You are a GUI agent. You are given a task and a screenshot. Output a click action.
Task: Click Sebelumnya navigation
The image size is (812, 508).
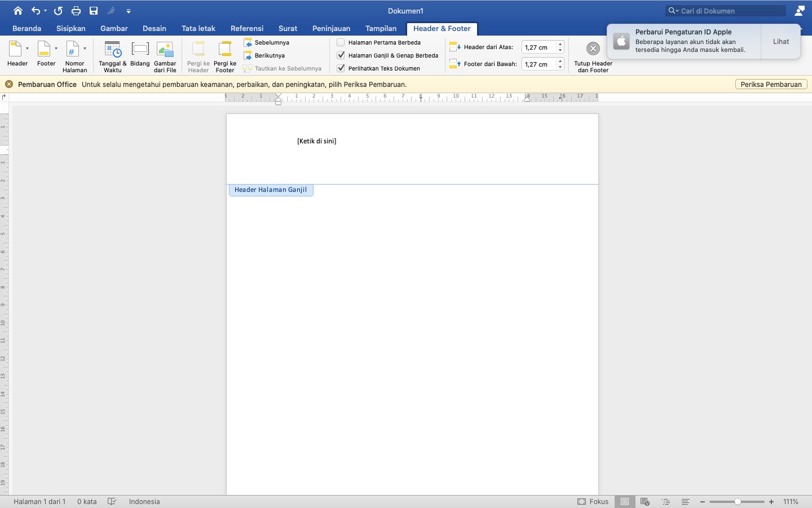tap(266, 42)
